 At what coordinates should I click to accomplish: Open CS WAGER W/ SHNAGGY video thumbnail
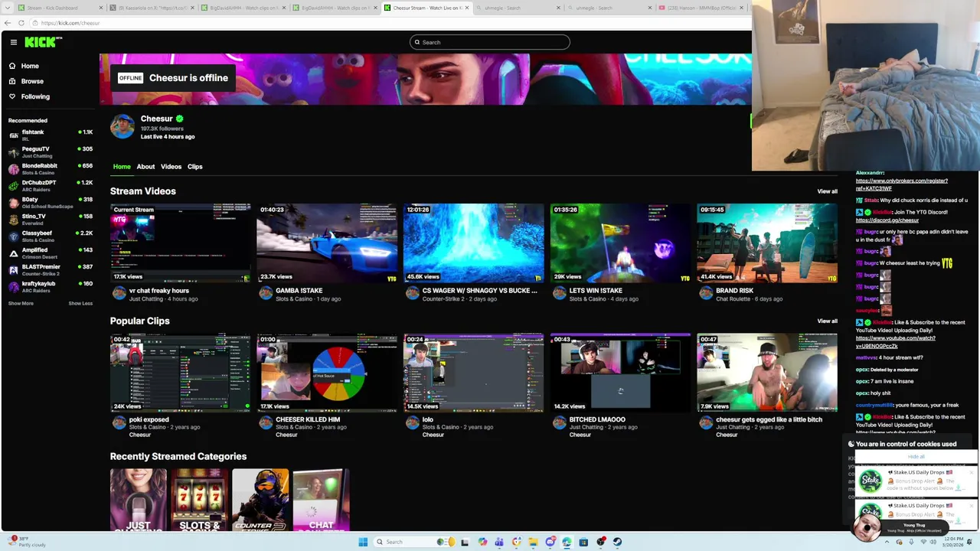pyautogui.click(x=474, y=243)
